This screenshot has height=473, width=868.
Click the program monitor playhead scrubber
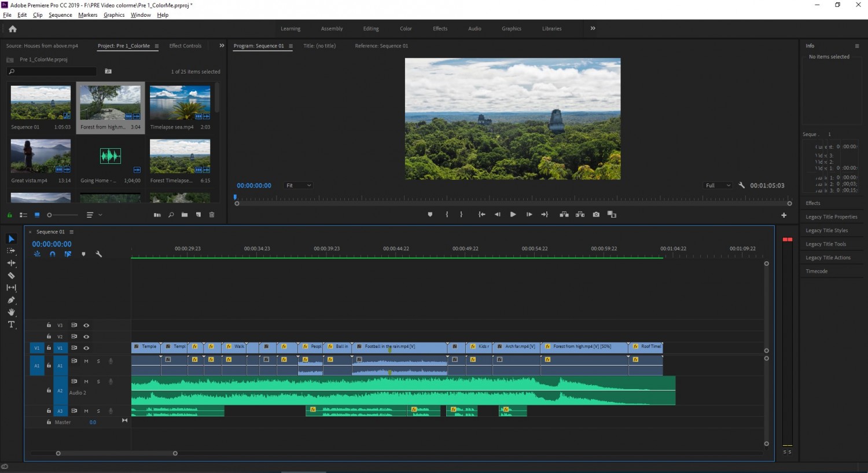click(235, 197)
